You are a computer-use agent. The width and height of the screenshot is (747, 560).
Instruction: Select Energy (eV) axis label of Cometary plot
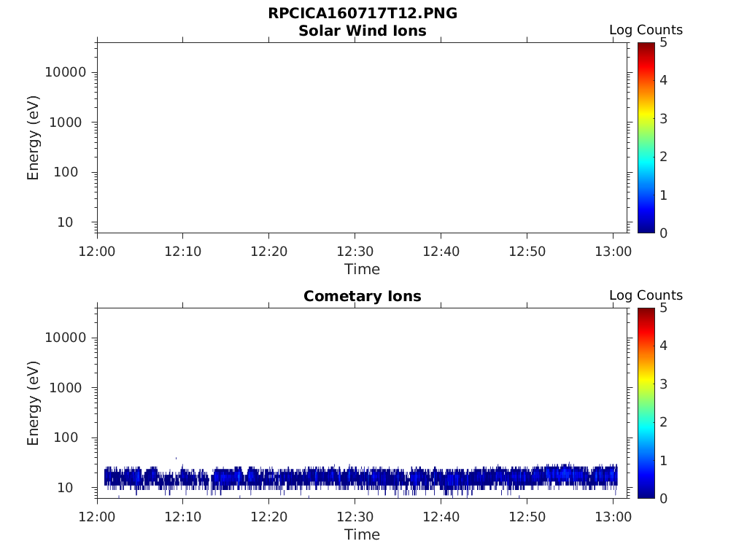[x=33, y=403]
